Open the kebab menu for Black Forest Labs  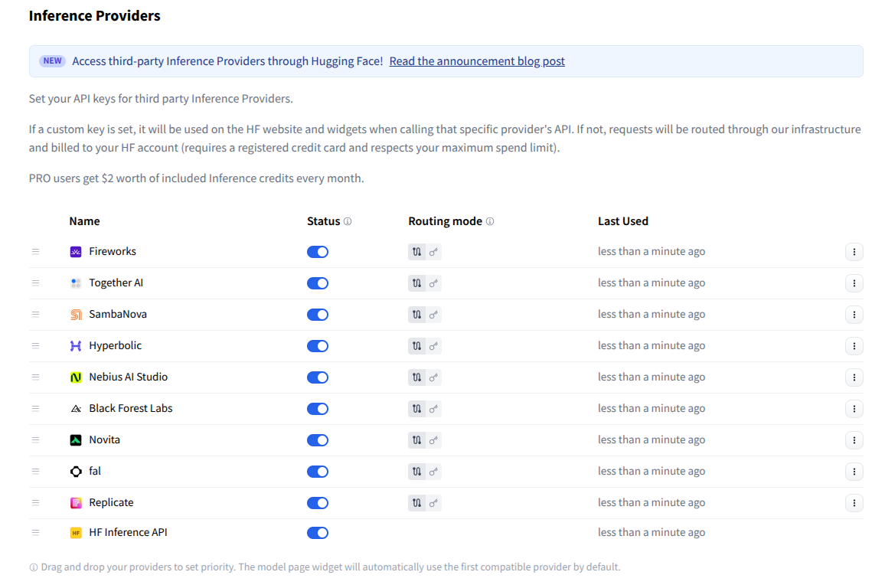tap(854, 408)
